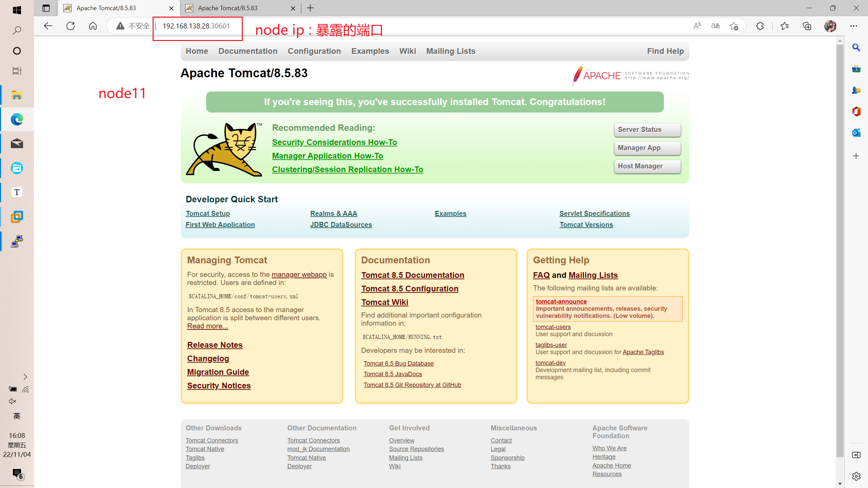Open the Read Aloud icon in address bar
The image size is (868, 488).
pos(697,26)
